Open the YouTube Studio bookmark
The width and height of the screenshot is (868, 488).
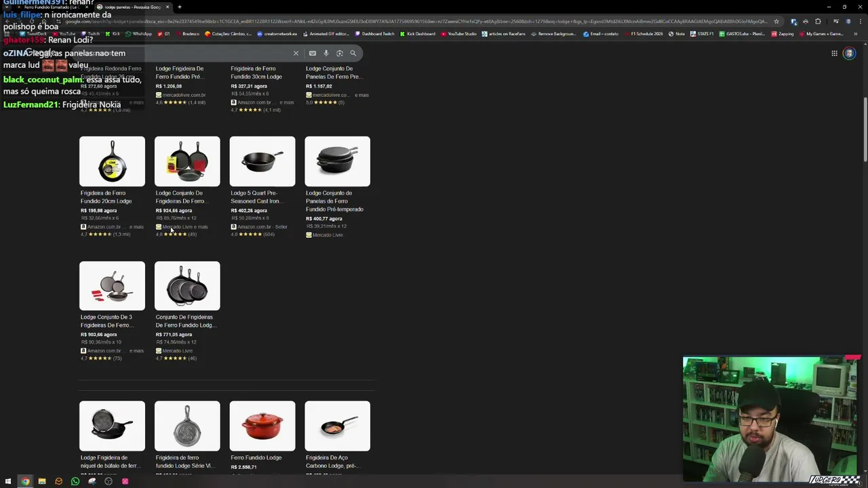460,34
